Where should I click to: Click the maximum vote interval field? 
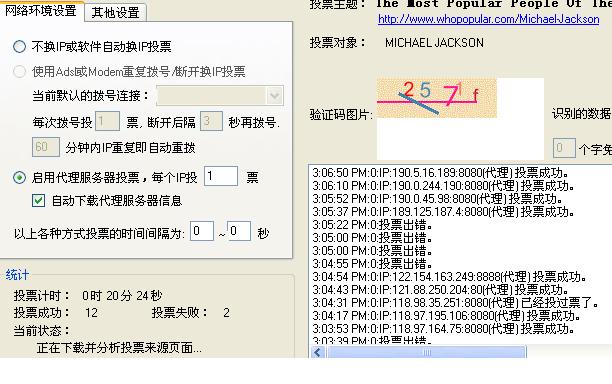(239, 231)
